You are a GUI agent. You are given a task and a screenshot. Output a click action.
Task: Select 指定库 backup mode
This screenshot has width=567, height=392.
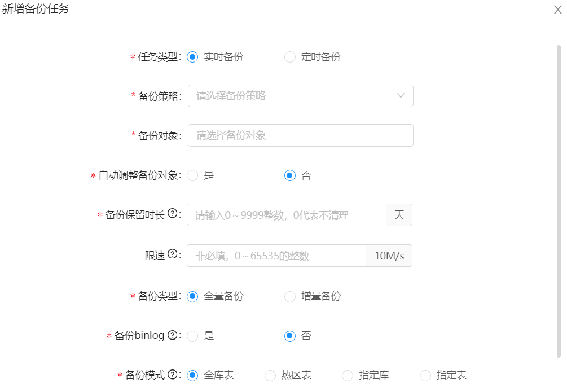coord(348,376)
